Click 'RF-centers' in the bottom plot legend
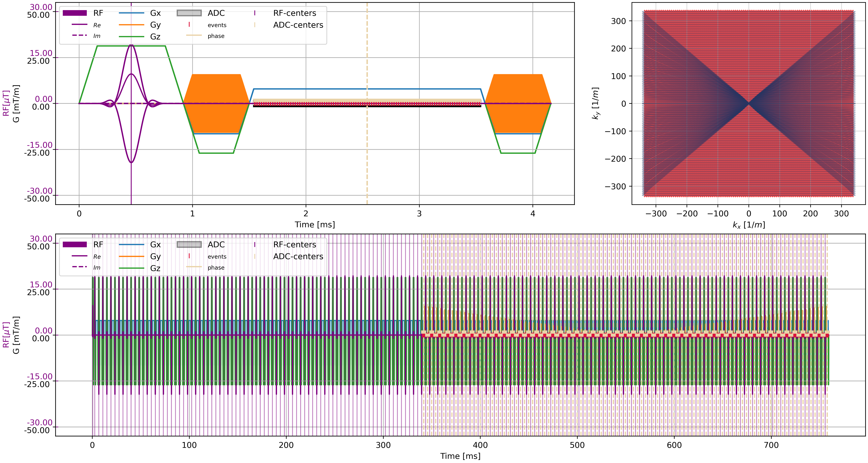The height and width of the screenshot is (463, 868). pyautogui.click(x=295, y=245)
